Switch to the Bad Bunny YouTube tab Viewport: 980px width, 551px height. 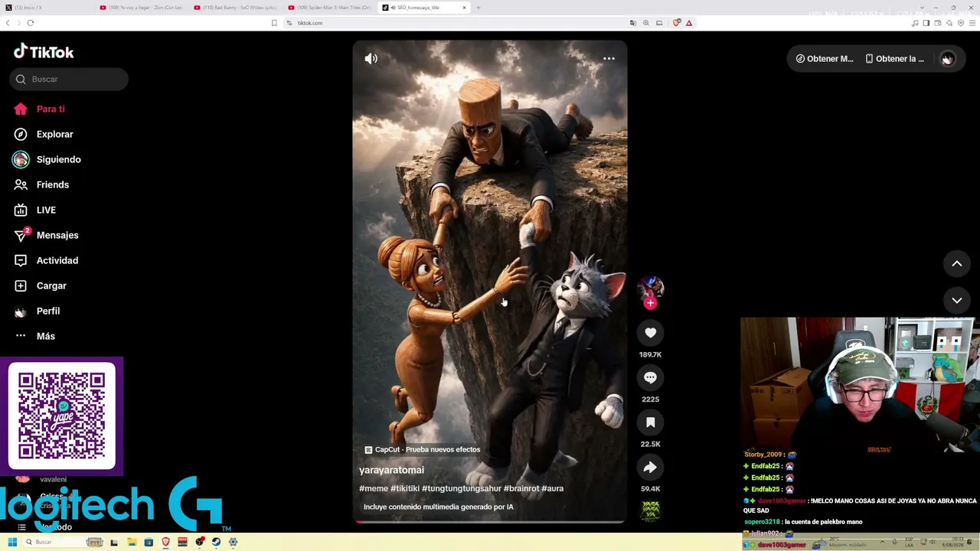(237, 8)
